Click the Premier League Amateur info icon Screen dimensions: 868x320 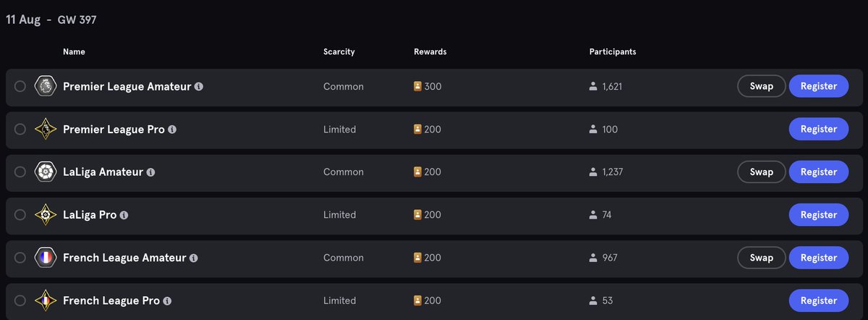(199, 86)
